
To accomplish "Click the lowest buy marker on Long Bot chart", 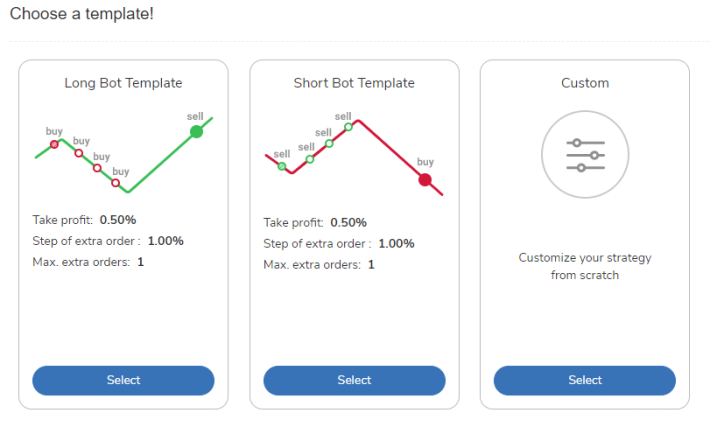I will tap(116, 183).
